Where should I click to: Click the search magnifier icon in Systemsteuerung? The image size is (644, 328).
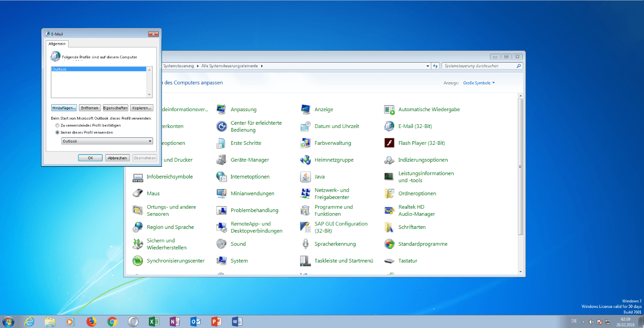(x=518, y=66)
